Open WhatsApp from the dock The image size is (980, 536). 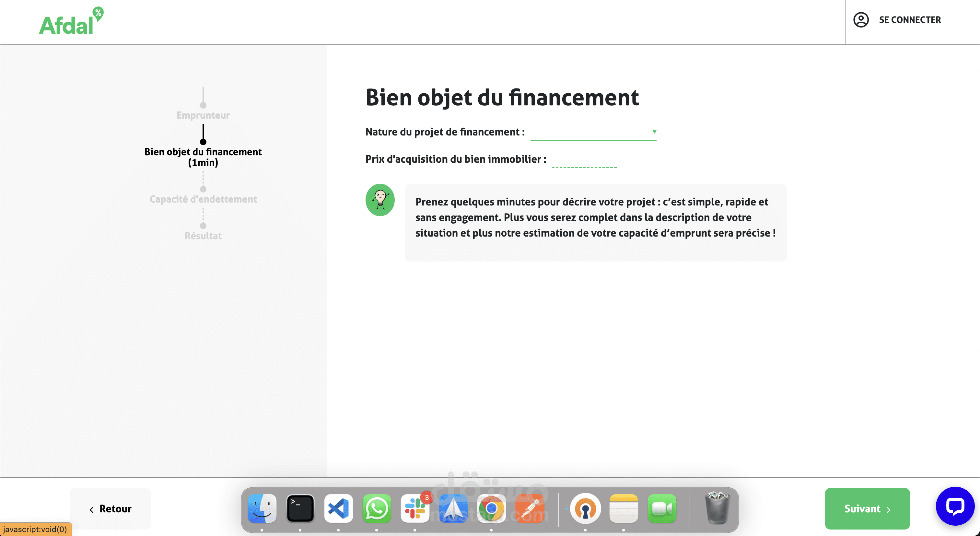[x=377, y=508]
